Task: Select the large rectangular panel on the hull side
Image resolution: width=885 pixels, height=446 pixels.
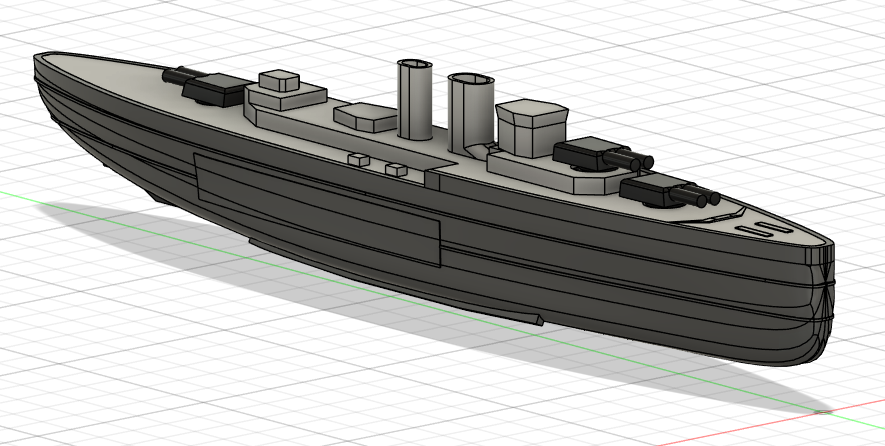Action: tap(317, 209)
